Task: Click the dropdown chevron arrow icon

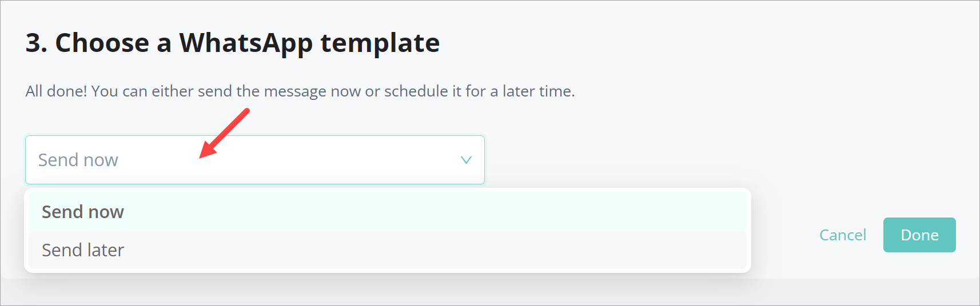Action: 466,160
